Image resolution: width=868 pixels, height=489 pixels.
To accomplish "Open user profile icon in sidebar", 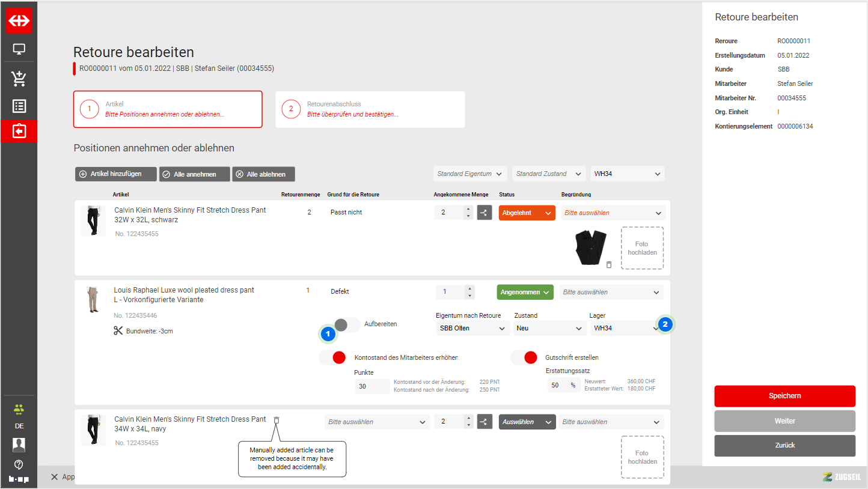I will 19,445.
